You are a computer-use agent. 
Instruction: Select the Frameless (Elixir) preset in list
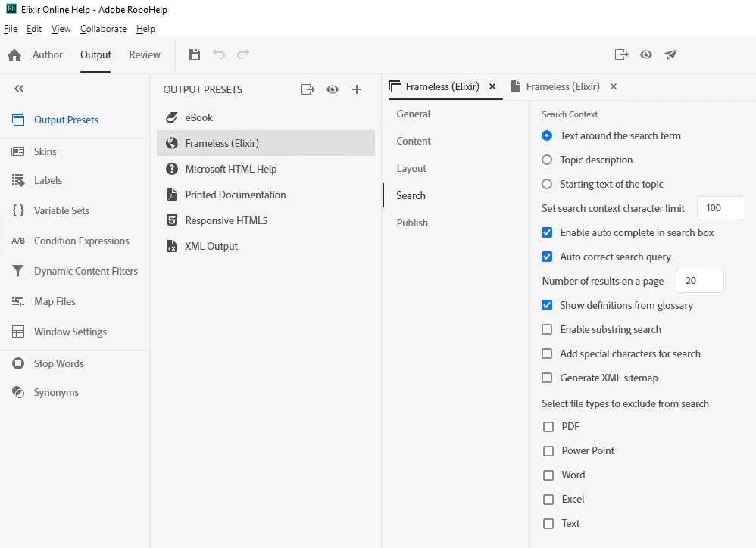tap(266, 143)
